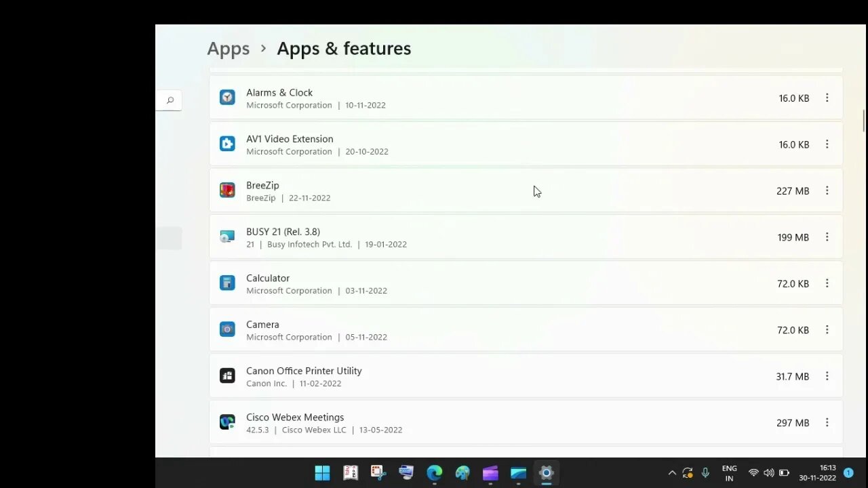Image resolution: width=868 pixels, height=488 pixels.
Task: Click Cisco Webex LLC publisher text
Action: click(x=314, y=430)
